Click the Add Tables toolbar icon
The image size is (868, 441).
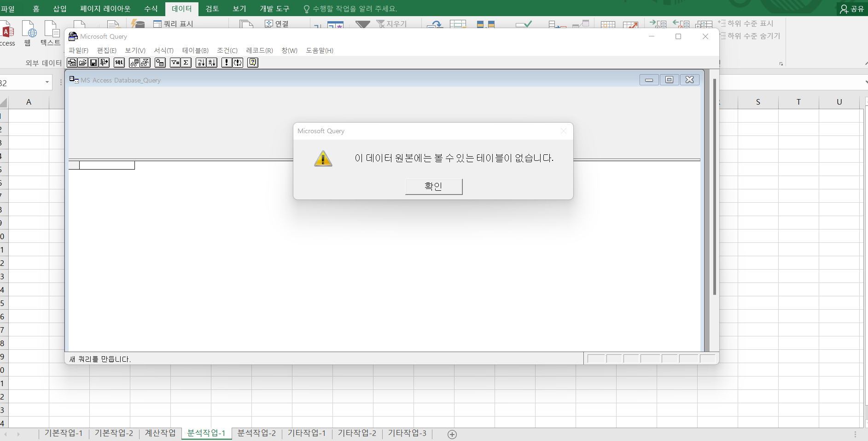[x=160, y=63]
